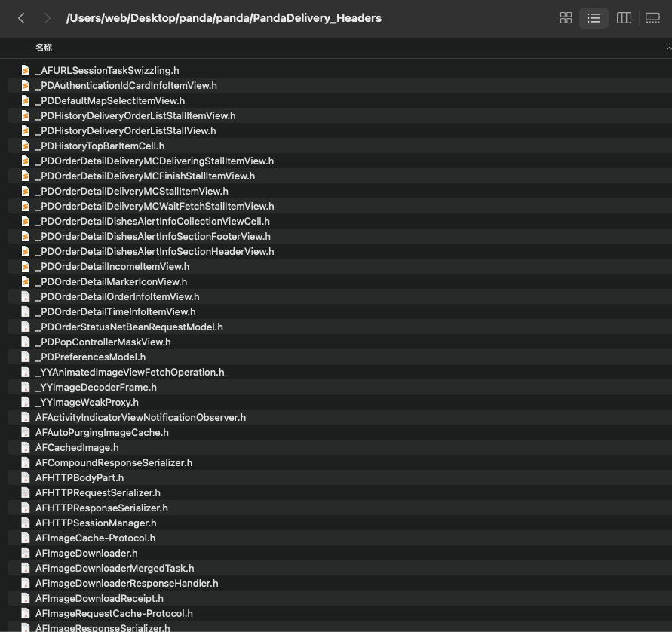
Task: Click the PandaDelivery_Headers path title
Action: coord(223,18)
